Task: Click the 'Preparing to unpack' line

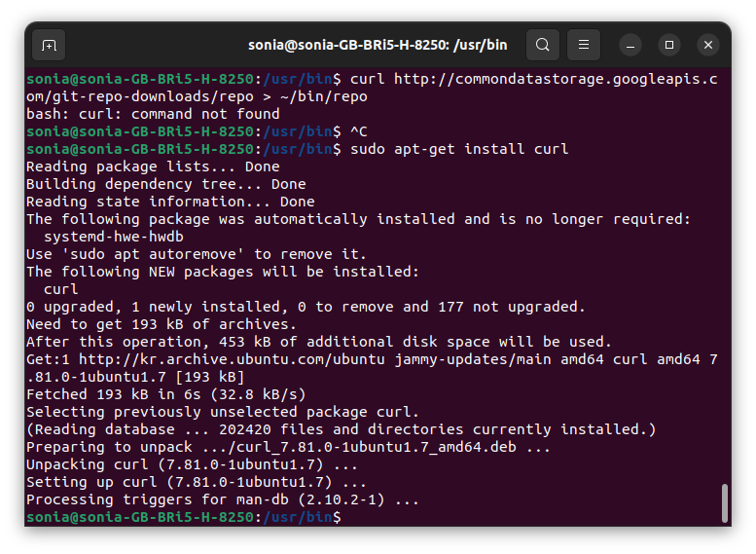Action: pos(288,447)
